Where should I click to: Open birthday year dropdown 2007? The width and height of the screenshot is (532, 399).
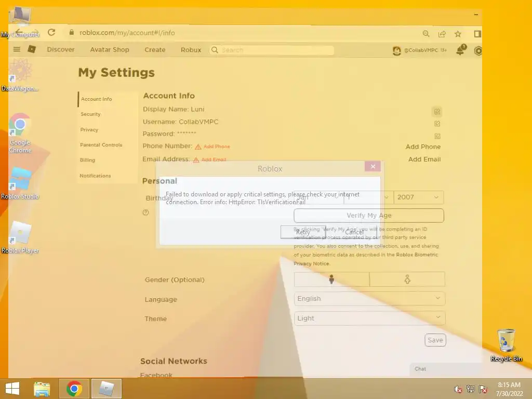tap(418, 197)
